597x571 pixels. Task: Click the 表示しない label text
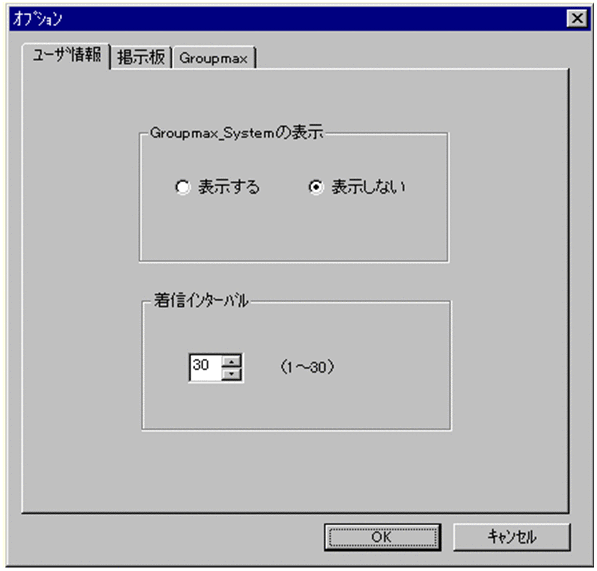(x=368, y=187)
